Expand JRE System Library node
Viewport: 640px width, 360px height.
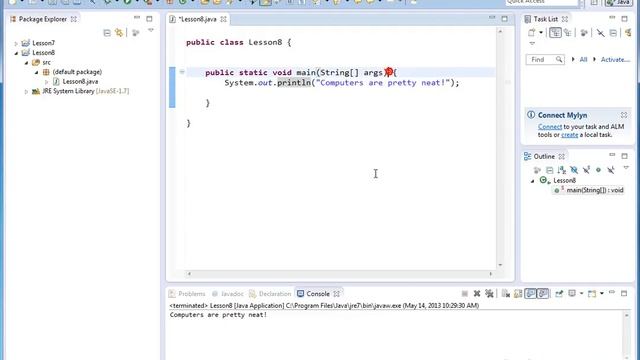[26, 92]
